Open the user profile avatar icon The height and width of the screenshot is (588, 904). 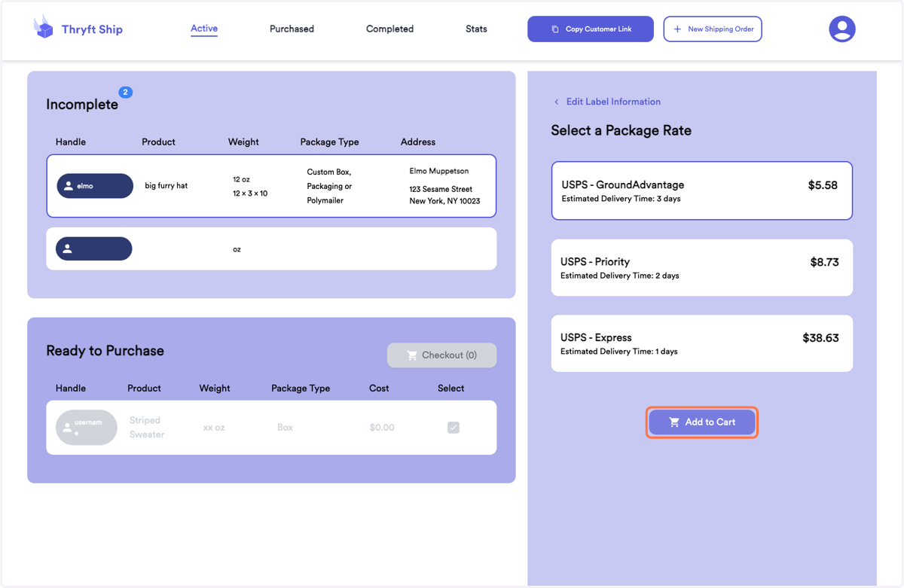[x=842, y=29]
